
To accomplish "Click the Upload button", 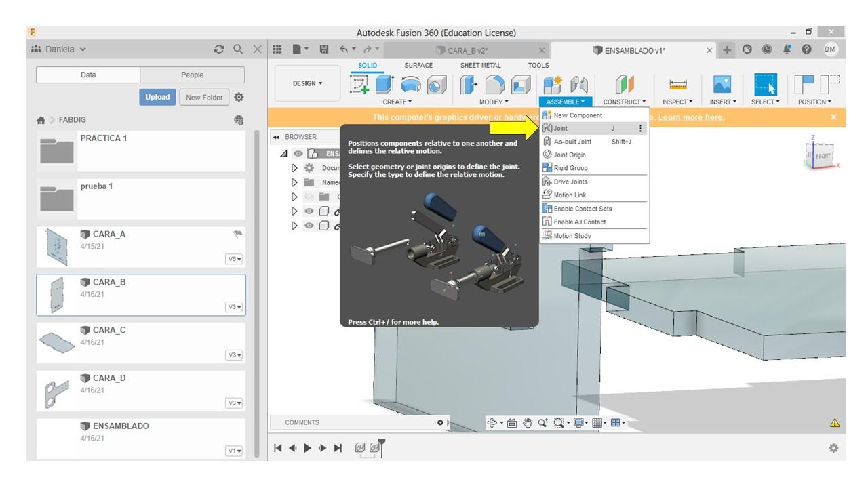I will (157, 97).
